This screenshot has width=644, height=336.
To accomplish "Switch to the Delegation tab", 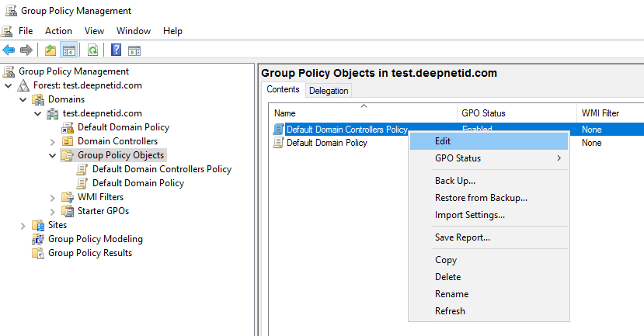I will click(x=329, y=91).
